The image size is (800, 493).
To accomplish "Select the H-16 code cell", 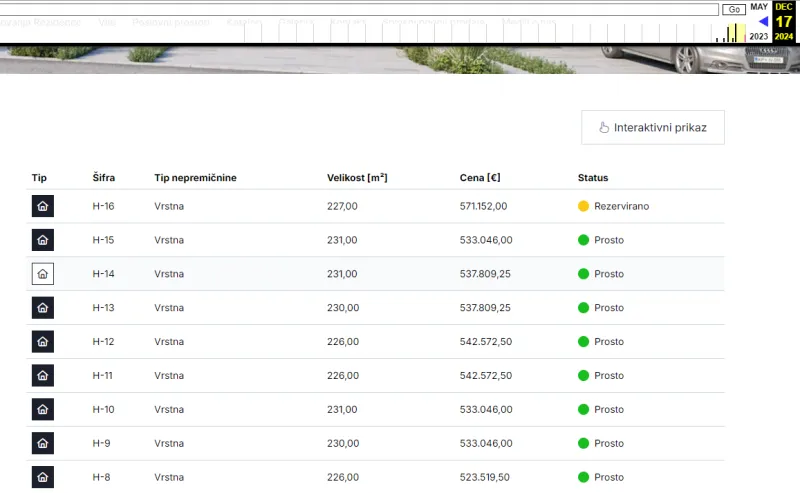I will tap(103, 206).
